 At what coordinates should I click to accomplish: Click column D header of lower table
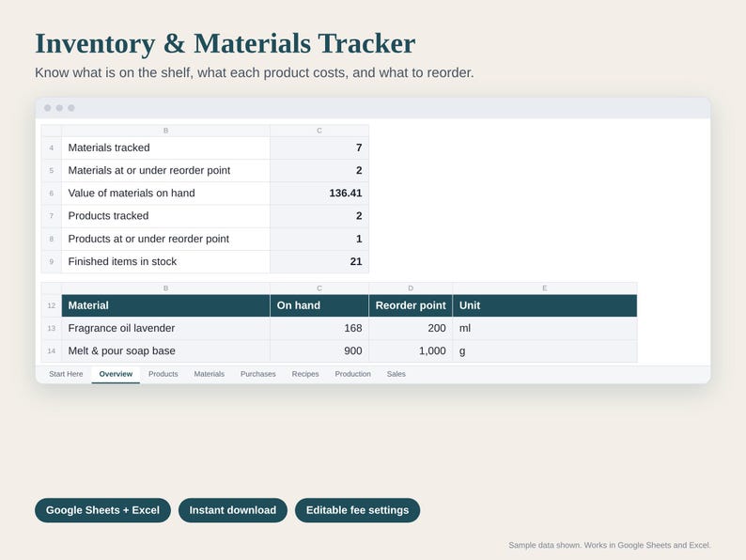[x=411, y=288]
